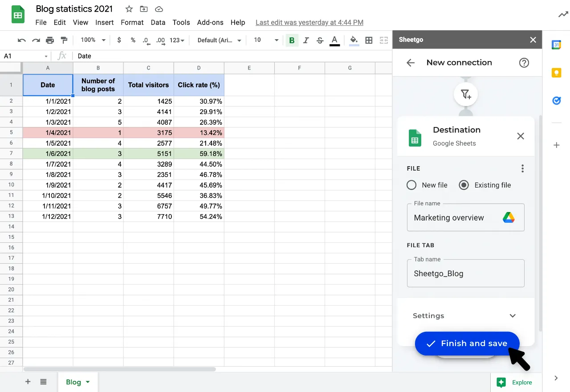Screen dimensions: 570x392
Task: Click the move to folder icon
Action: (x=144, y=9)
